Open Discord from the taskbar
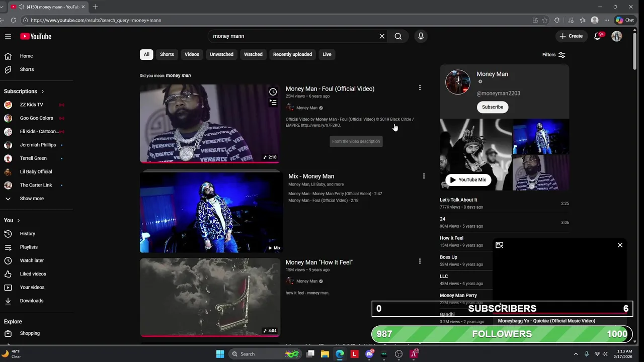This screenshot has width=644, height=362. (370, 354)
